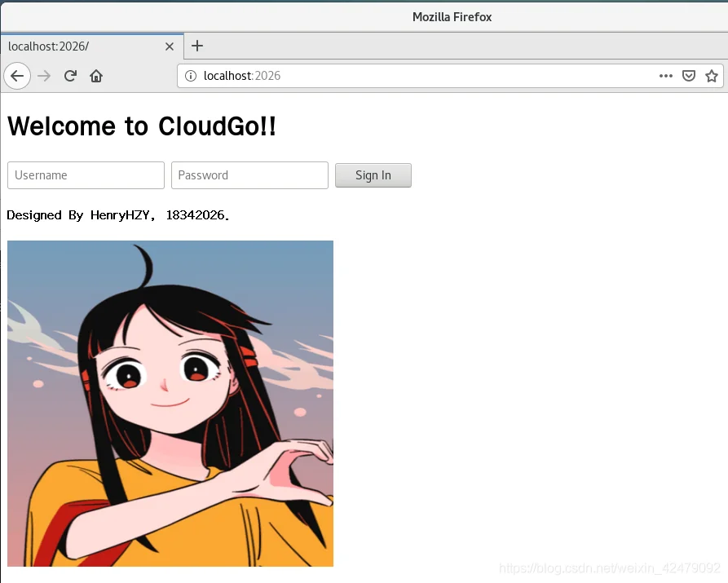Image resolution: width=728 pixels, height=583 pixels.
Task: Click the anime girl image
Action: (x=170, y=404)
